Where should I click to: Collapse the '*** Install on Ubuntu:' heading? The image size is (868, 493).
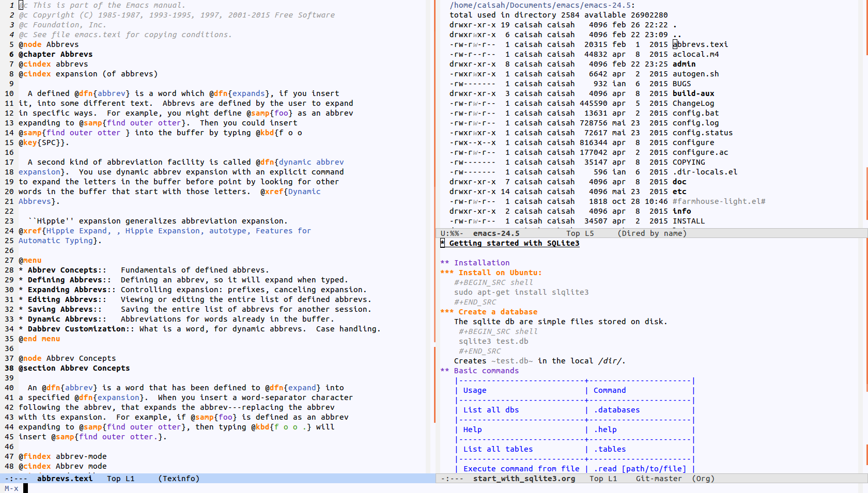pos(491,273)
